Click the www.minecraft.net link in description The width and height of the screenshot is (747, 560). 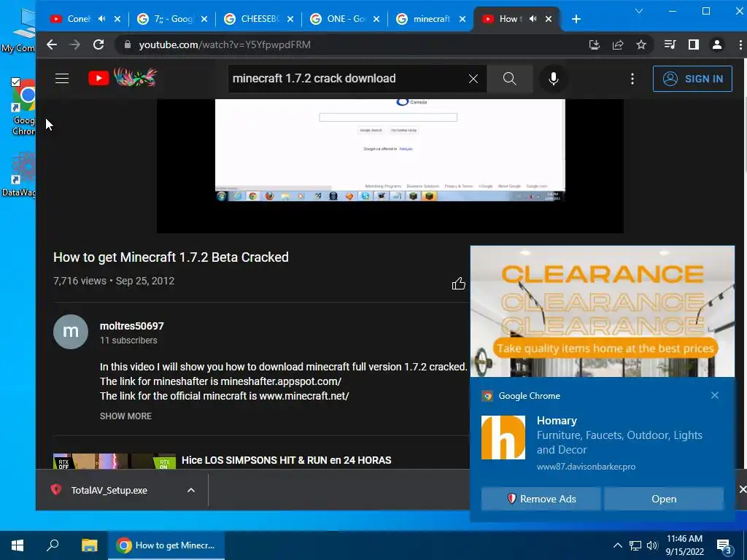304,396
